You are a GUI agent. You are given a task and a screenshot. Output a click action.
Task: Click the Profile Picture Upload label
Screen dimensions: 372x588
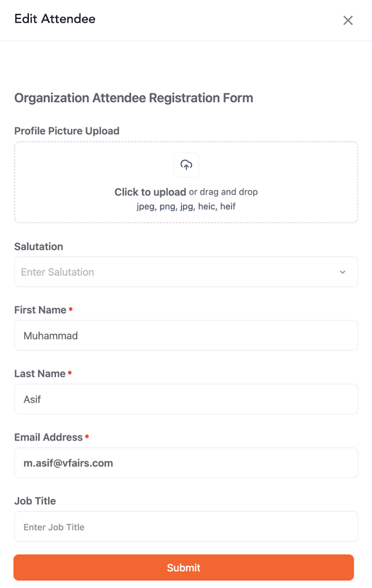pos(67,131)
